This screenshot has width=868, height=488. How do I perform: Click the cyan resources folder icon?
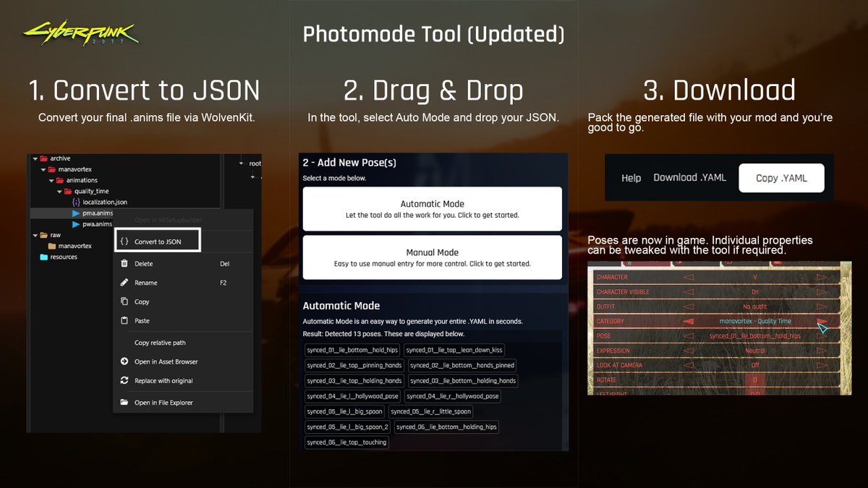click(x=43, y=257)
